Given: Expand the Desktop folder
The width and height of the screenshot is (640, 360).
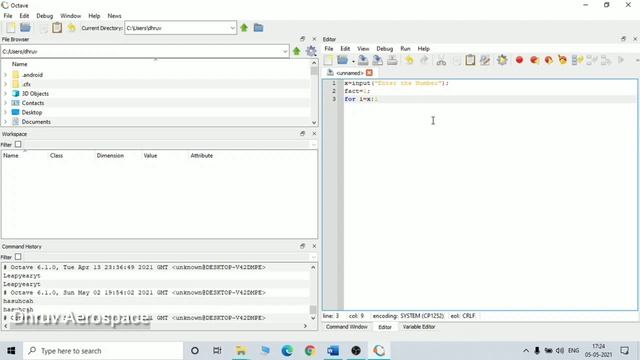Looking at the screenshot, I should coord(5,112).
